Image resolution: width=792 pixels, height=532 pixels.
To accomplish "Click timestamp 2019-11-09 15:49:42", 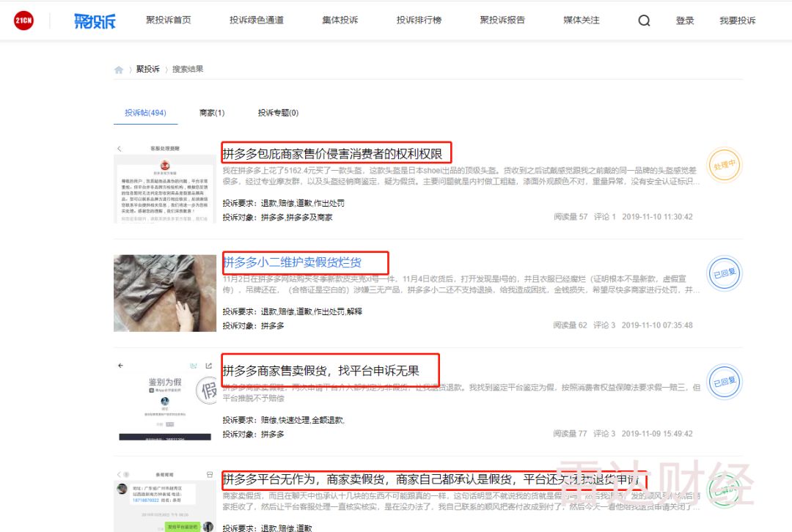I will 657,434.
